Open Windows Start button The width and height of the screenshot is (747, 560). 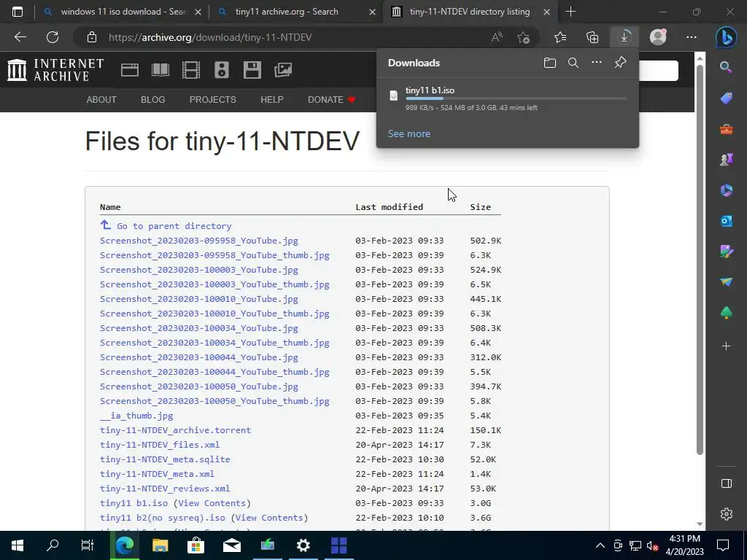[x=18, y=545]
